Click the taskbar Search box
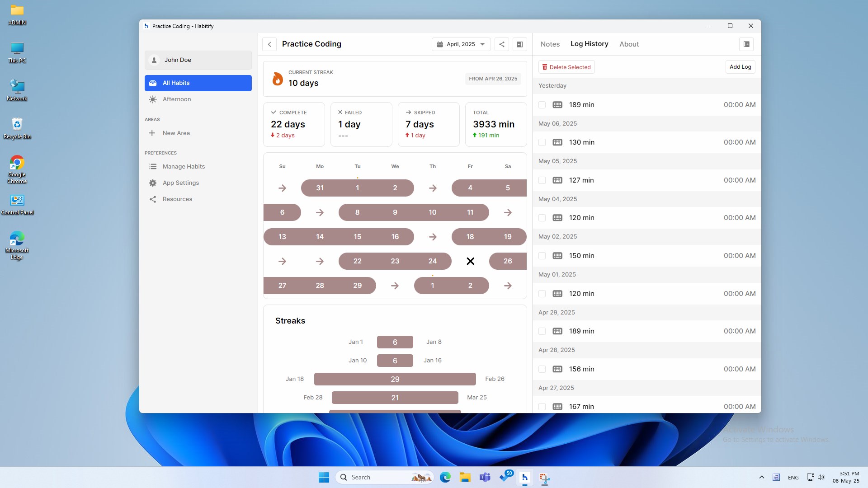Screen dimensions: 868x488 click(x=385, y=477)
